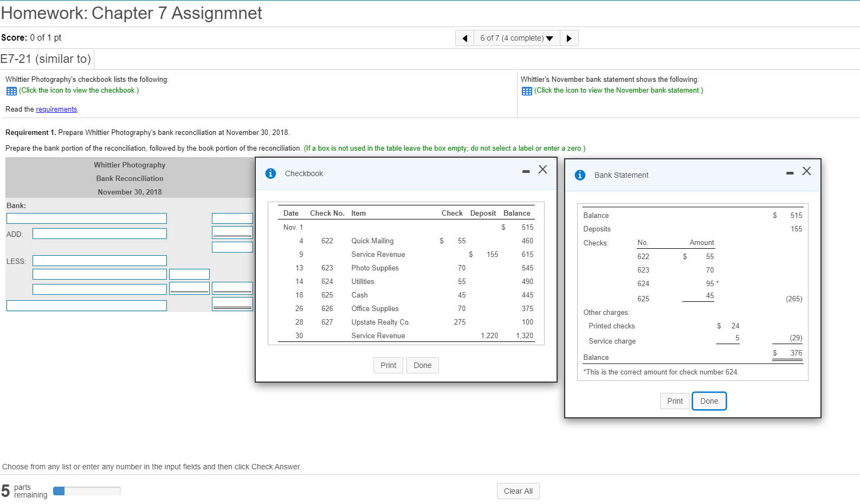This screenshot has width=860, height=504.
Task: Click 'Printed checks' in the bank statement
Action: tap(612, 326)
